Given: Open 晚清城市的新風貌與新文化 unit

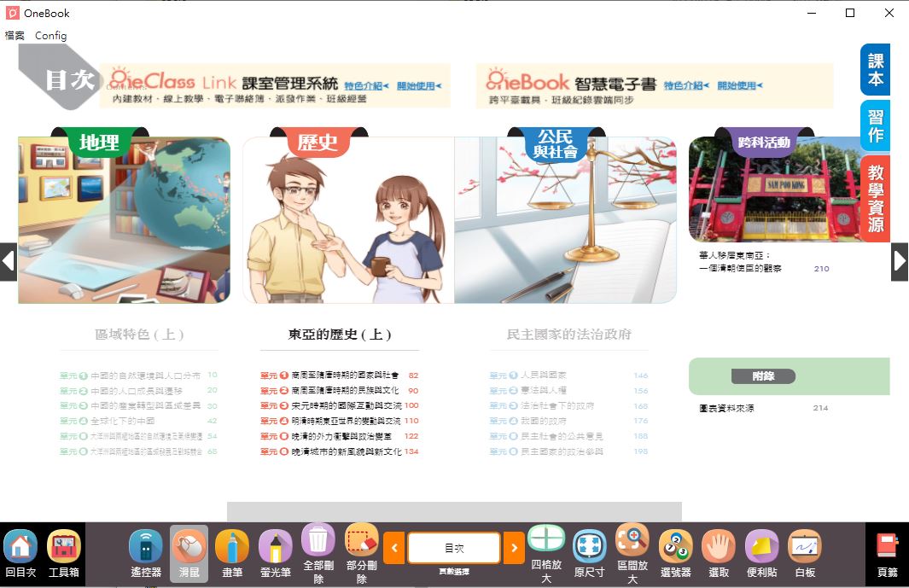Looking at the screenshot, I should click(340, 451).
